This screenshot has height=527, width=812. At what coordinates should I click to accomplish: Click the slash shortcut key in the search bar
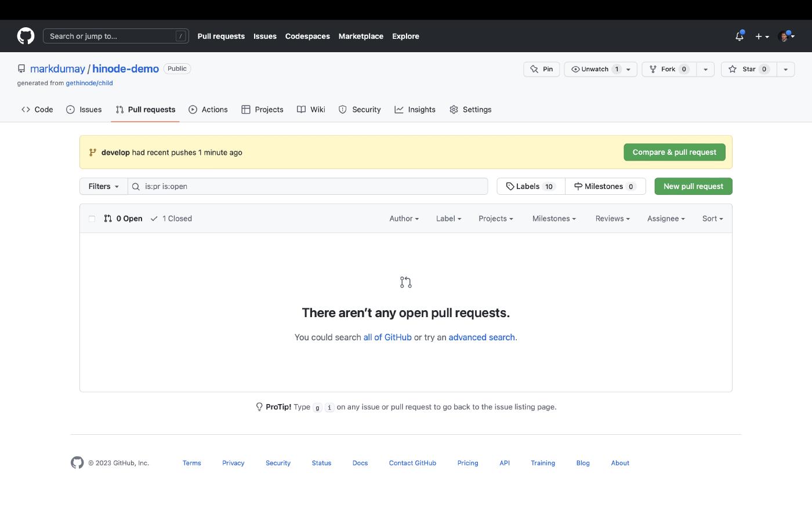pyautogui.click(x=181, y=36)
